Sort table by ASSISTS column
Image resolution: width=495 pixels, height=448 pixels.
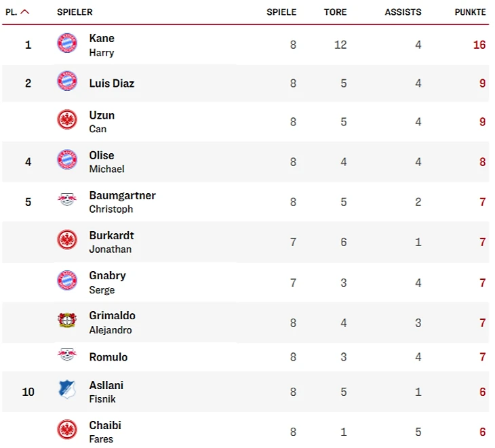pyautogui.click(x=403, y=12)
